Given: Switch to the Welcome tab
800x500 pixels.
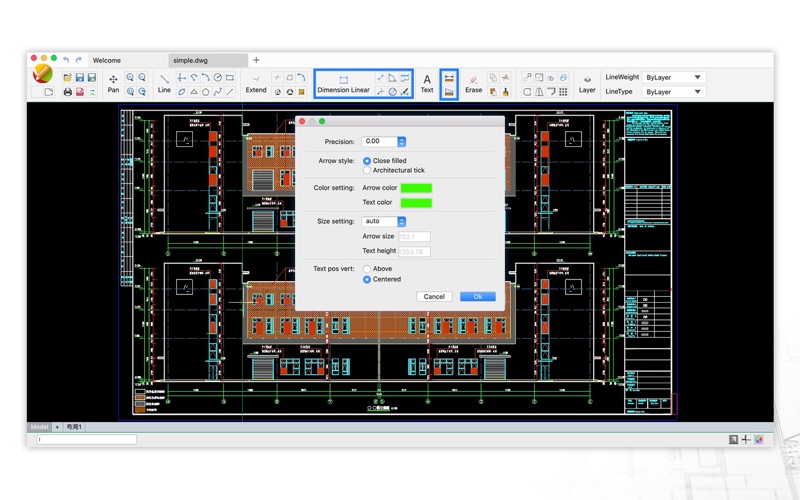Looking at the screenshot, I should tap(106, 60).
